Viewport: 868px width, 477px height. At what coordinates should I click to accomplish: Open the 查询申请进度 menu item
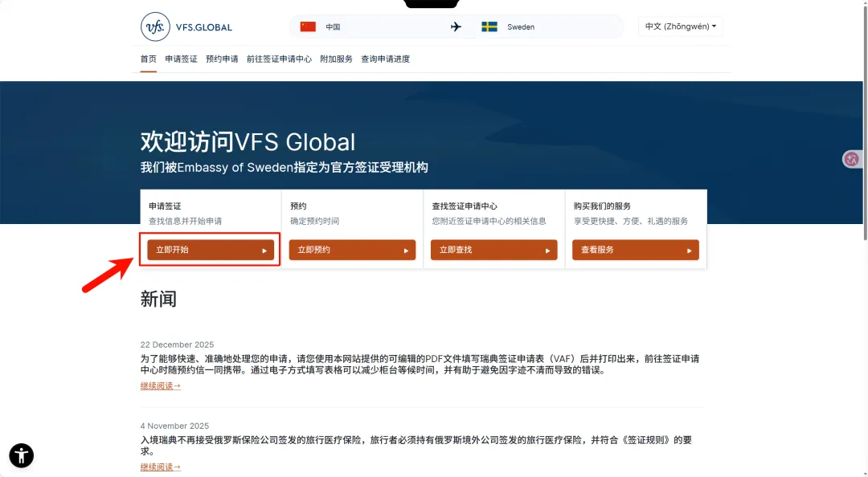click(385, 59)
